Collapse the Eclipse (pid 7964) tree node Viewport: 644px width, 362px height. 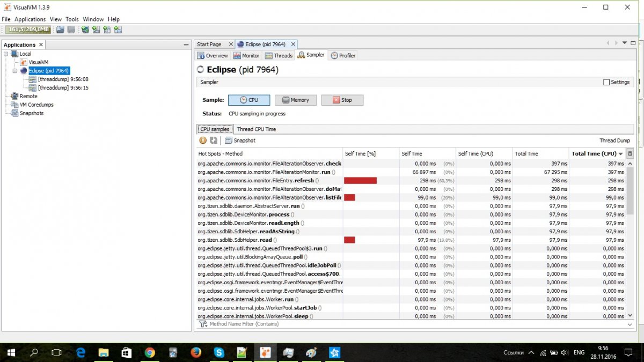click(x=15, y=71)
